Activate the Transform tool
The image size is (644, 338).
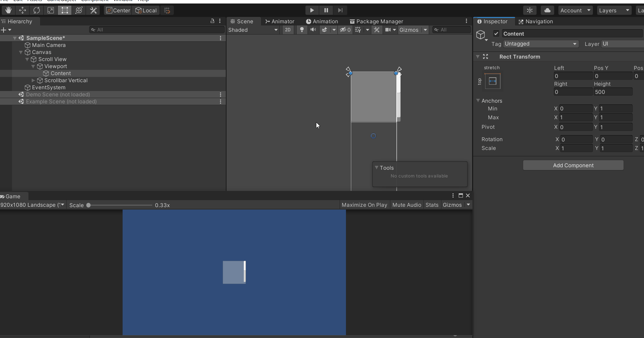(79, 10)
